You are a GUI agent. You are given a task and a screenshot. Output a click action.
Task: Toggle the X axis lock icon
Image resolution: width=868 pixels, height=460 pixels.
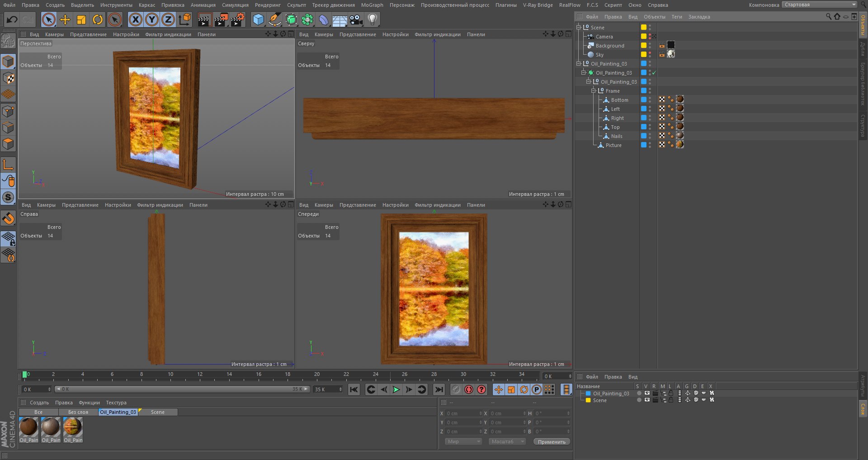pyautogui.click(x=135, y=19)
